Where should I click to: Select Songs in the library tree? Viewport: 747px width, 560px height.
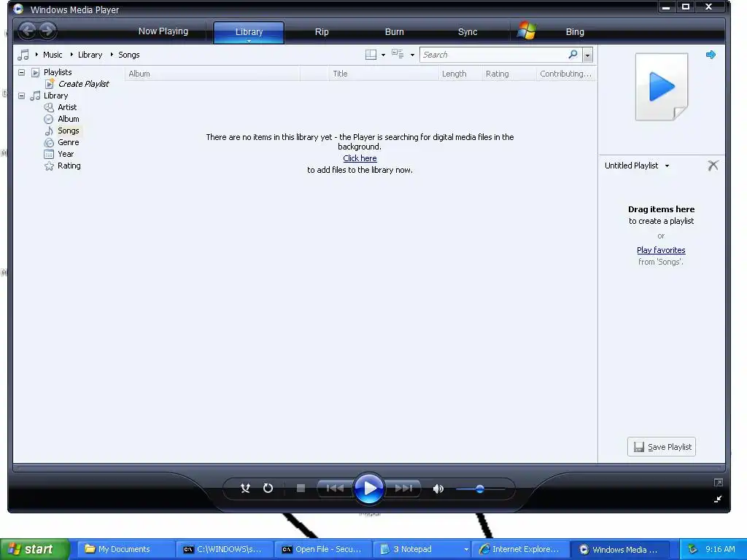[68, 131]
